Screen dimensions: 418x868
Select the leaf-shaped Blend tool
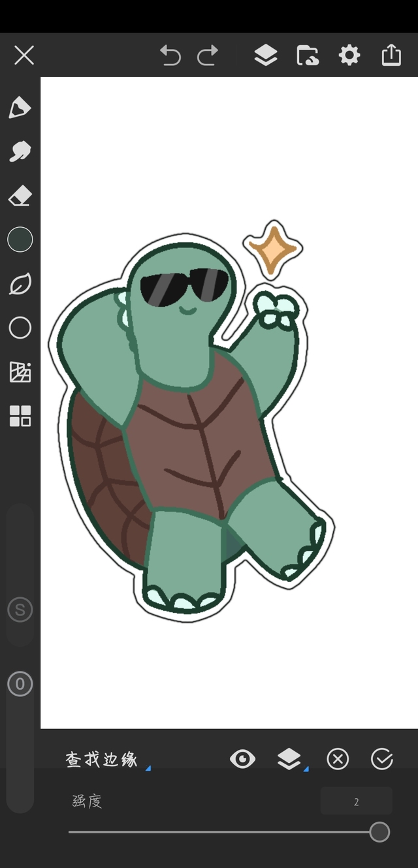point(20,284)
